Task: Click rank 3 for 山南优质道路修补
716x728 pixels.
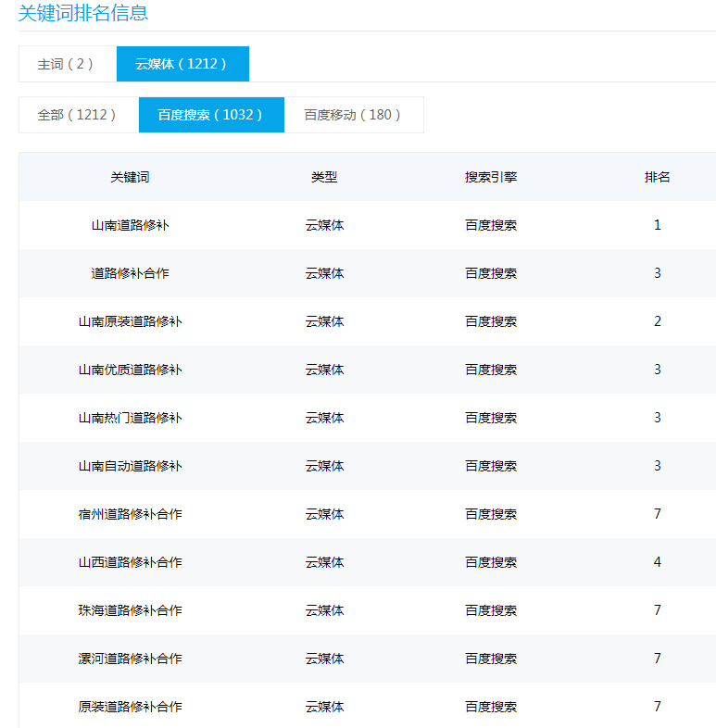Action: pyautogui.click(x=657, y=370)
